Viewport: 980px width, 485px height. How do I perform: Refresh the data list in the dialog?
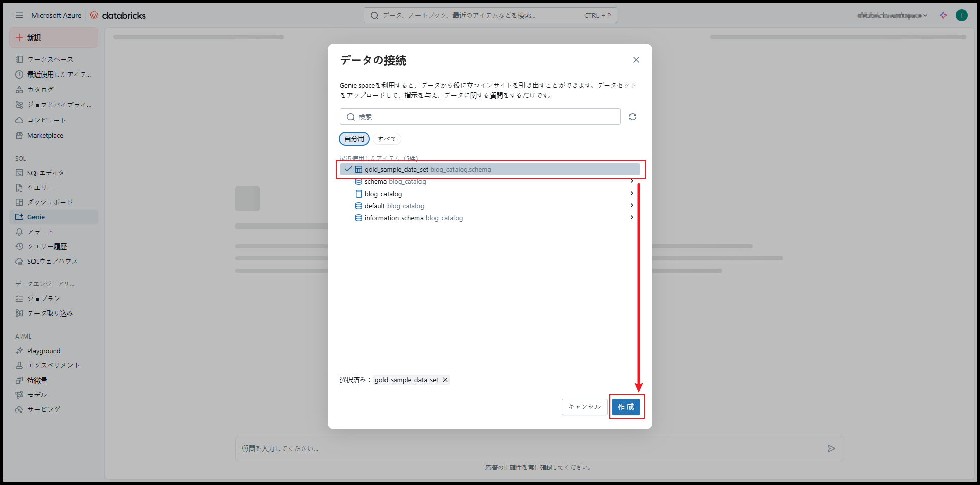pyautogui.click(x=633, y=117)
